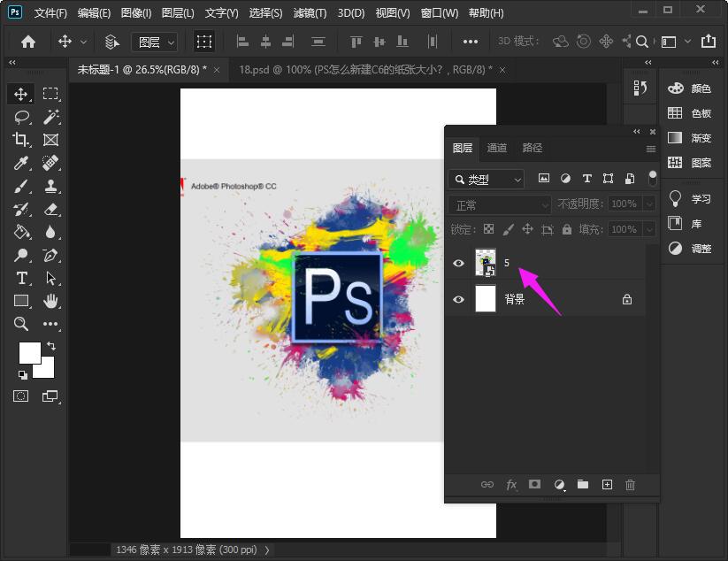Select the Hand tool
This screenshot has height=561, width=728.
click(50, 301)
